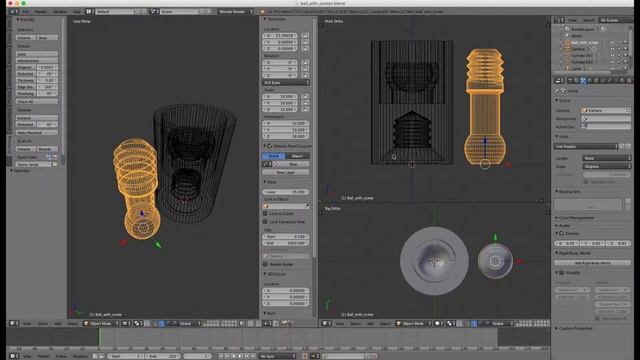This screenshot has height=360, width=640.
Task: Click Check All in the print toolbox
Action: pos(37,101)
